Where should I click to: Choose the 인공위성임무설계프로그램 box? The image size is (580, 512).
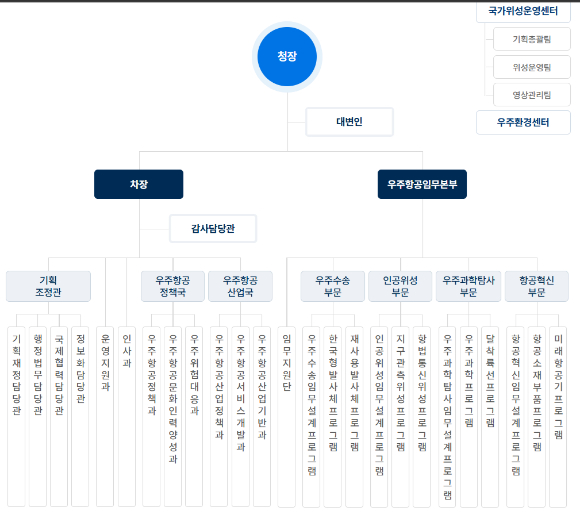379,417
